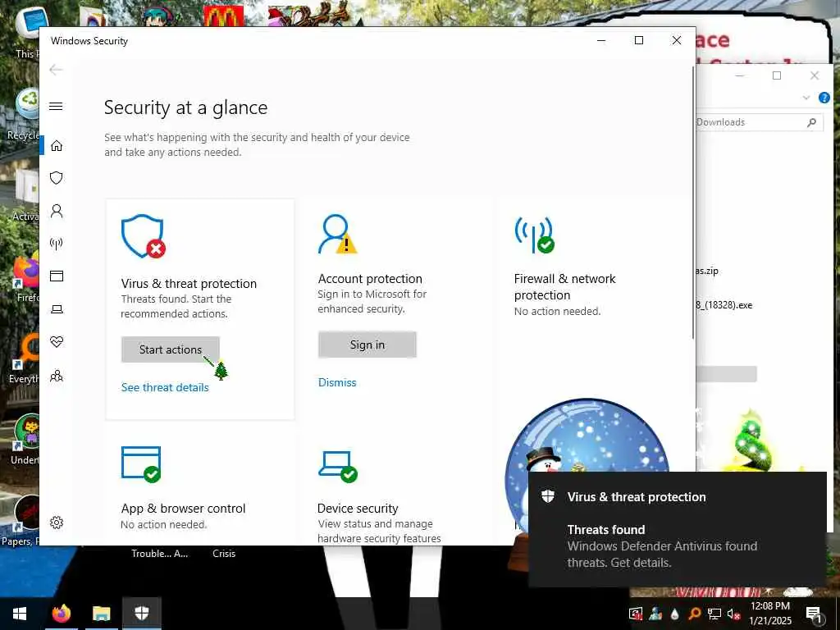Image resolution: width=840 pixels, height=630 pixels.
Task: Open Firewall & network sidebar antenna icon
Action: tap(57, 244)
